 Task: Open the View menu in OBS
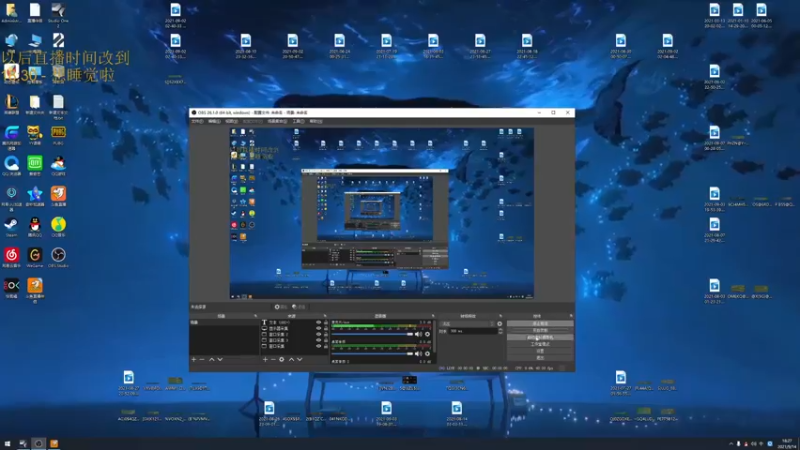(x=231, y=121)
